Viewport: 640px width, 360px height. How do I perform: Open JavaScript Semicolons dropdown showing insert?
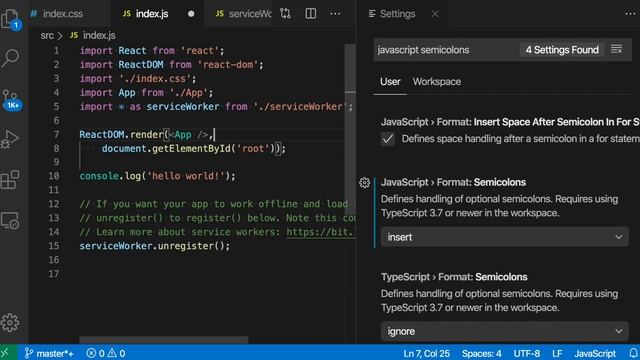pos(504,237)
